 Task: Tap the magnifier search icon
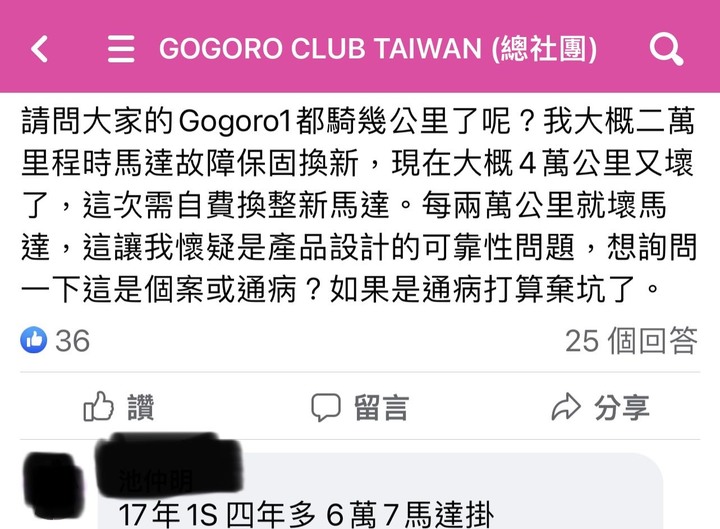point(666,49)
